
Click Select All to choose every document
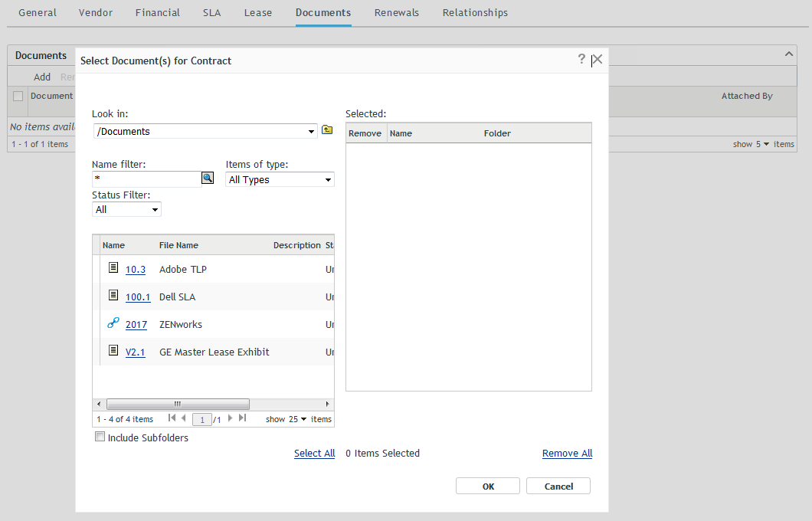(x=314, y=453)
